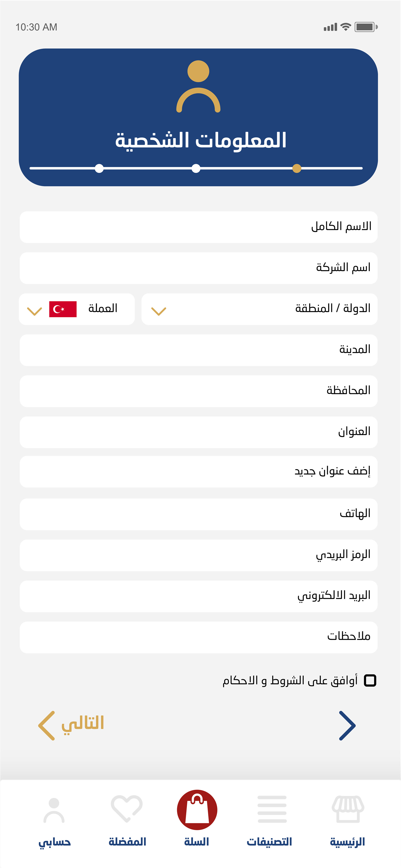Select the gold progress step dot
This screenshot has width=401, height=868.
click(297, 168)
